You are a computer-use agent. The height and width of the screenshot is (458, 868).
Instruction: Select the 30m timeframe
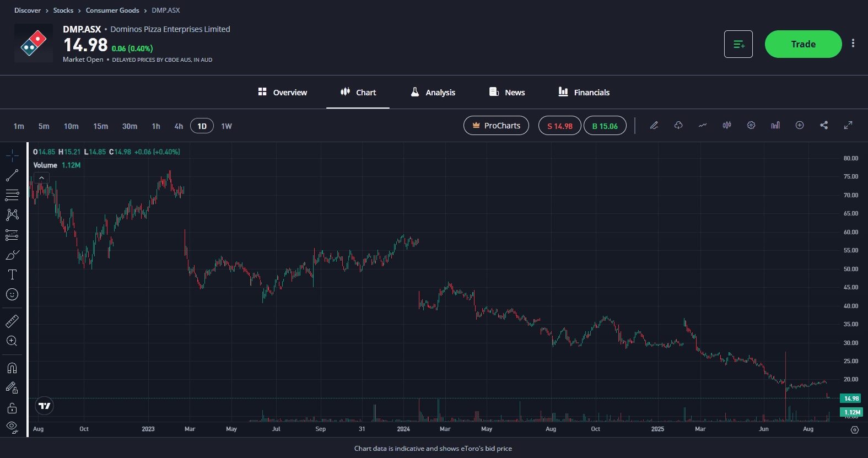pyautogui.click(x=130, y=126)
